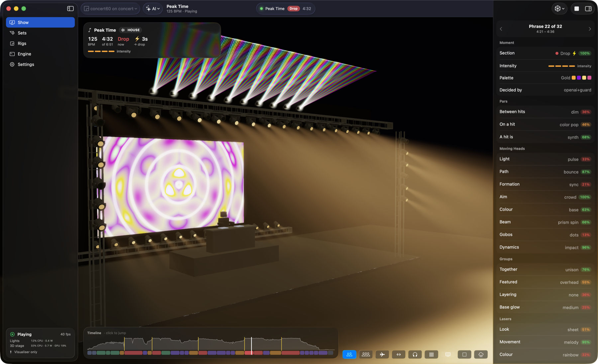Image resolution: width=598 pixels, height=364 pixels.
Task: Select the Gobos dots row
Action: (x=545, y=235)
